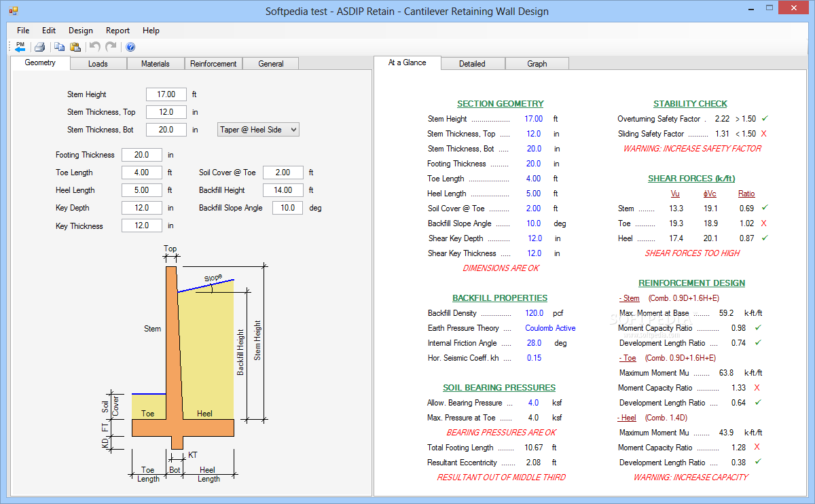Click the Coulomb Active earth pressure value
This screenshot has width=815, height=504.
[x=550, y=328]
